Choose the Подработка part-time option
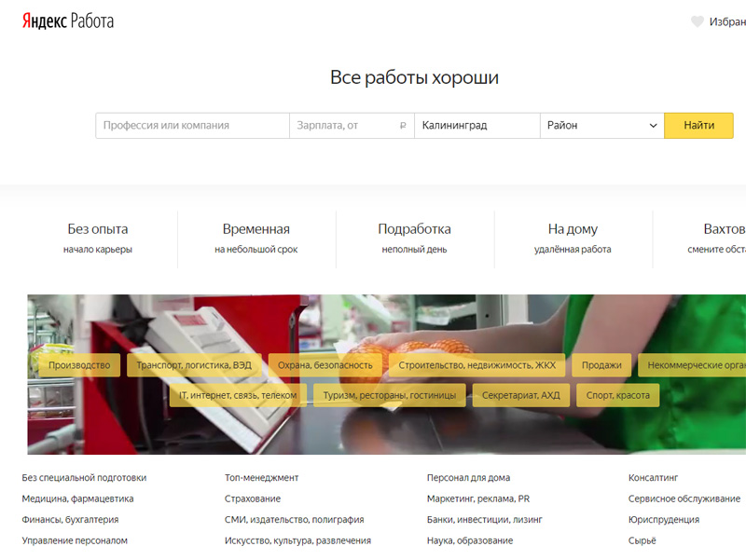 pos(414,238)
